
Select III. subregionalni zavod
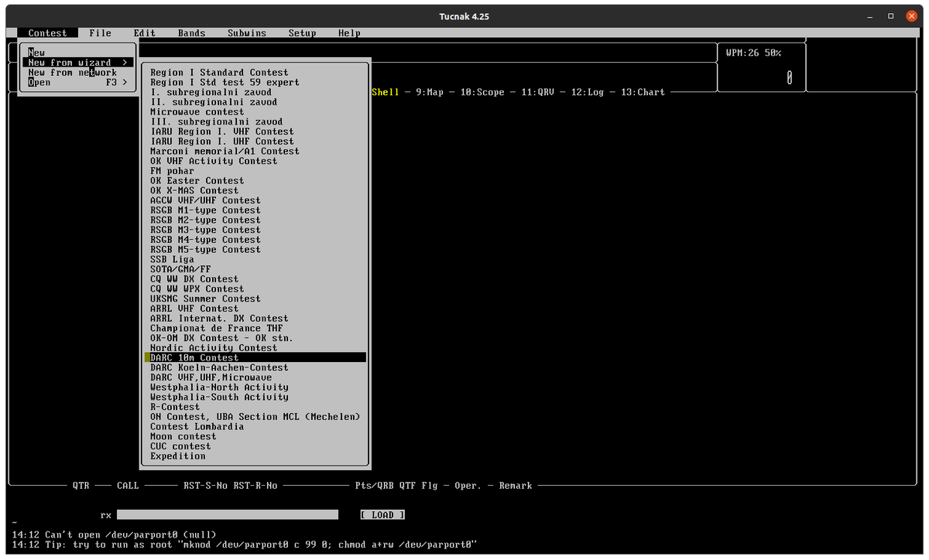[x=255, y=121]
